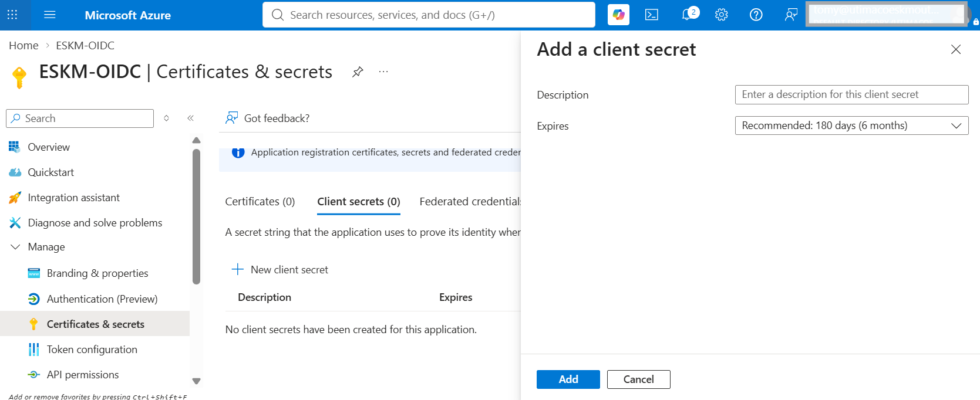Switch to Client secrets (0) tab

pyautogui.click(x=359, y=201)
